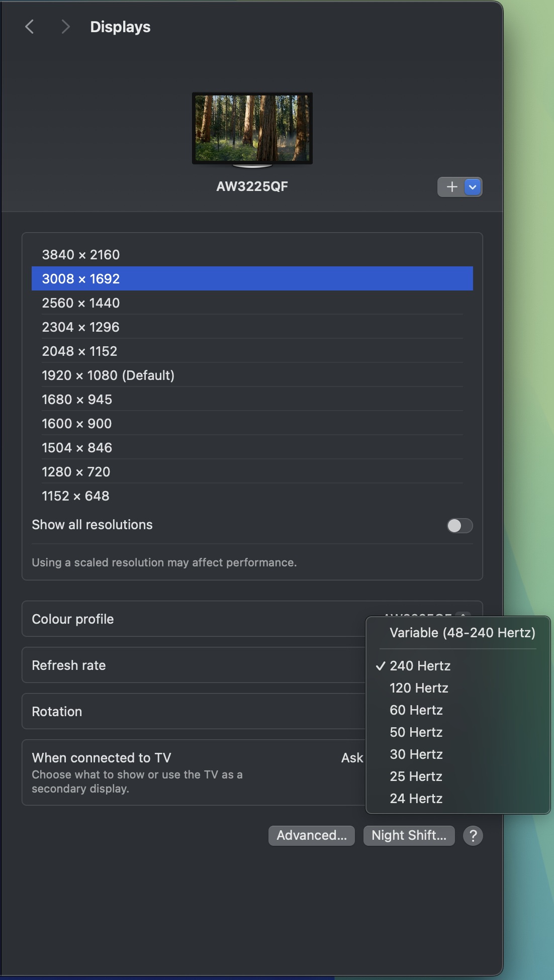Open the help question mark button
The width and height of the screenshot is (554, 980).
473,836
